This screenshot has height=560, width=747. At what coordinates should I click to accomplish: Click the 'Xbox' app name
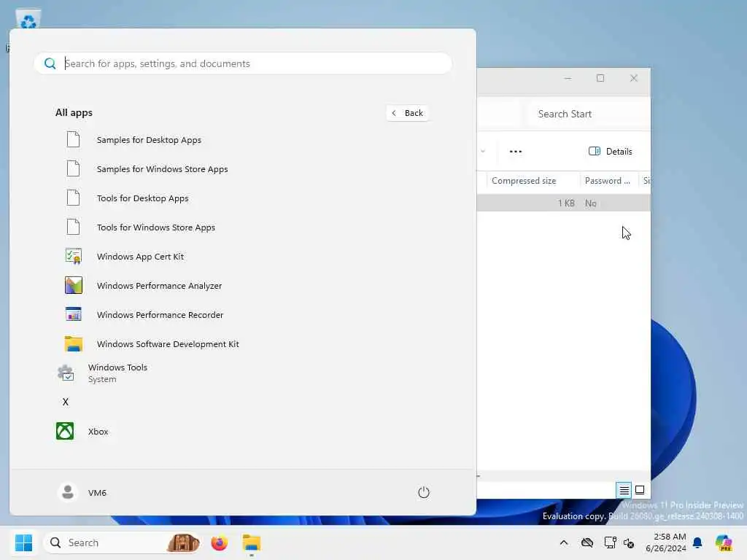98,432
